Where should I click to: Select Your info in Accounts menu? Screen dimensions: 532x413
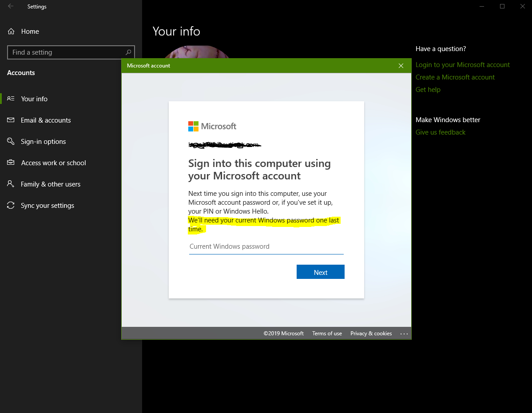coord(34,99)
